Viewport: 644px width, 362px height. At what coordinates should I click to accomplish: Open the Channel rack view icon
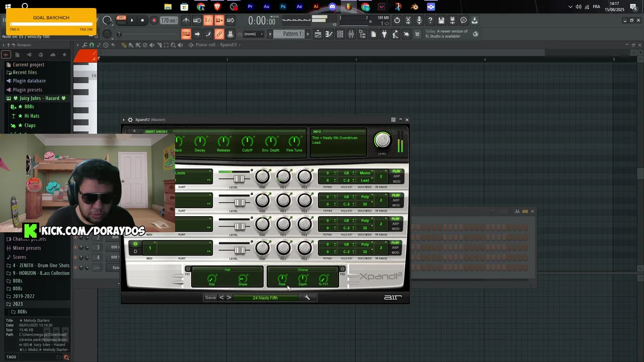tap(340, 34)
